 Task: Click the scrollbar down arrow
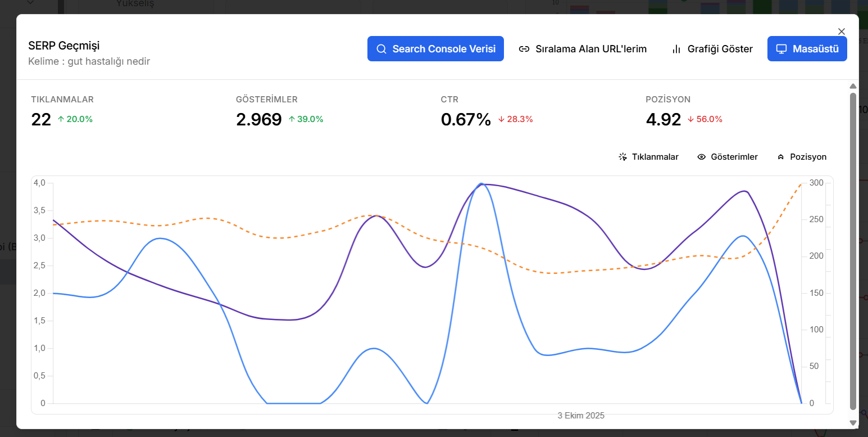coord(853,422)
